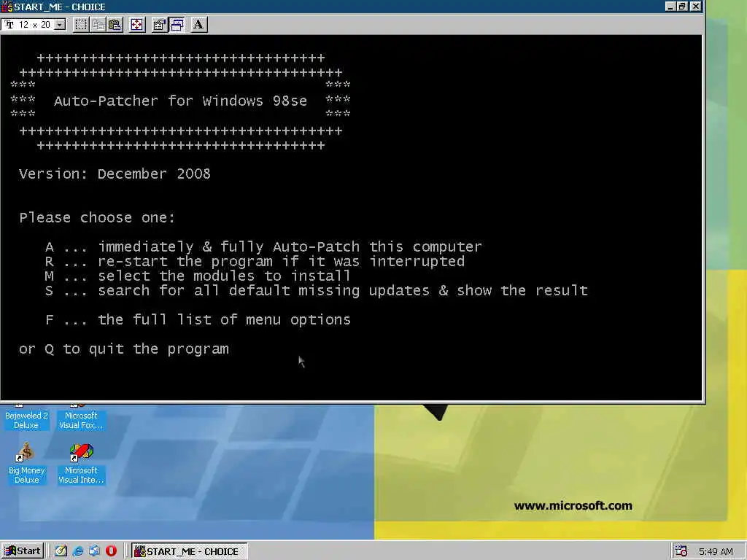Open the Properties toolbar icon
Viewport: 747px width, 560px height.
pos(159,25)
